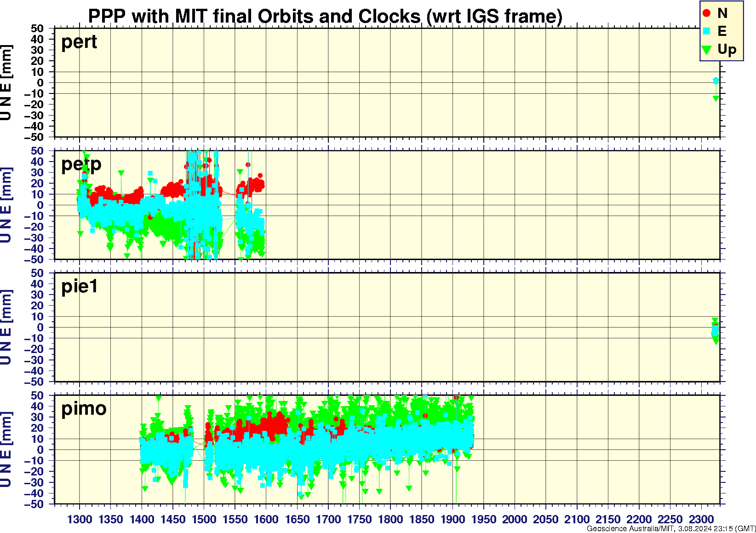Click the x-axis label 2000

[515, 520]
